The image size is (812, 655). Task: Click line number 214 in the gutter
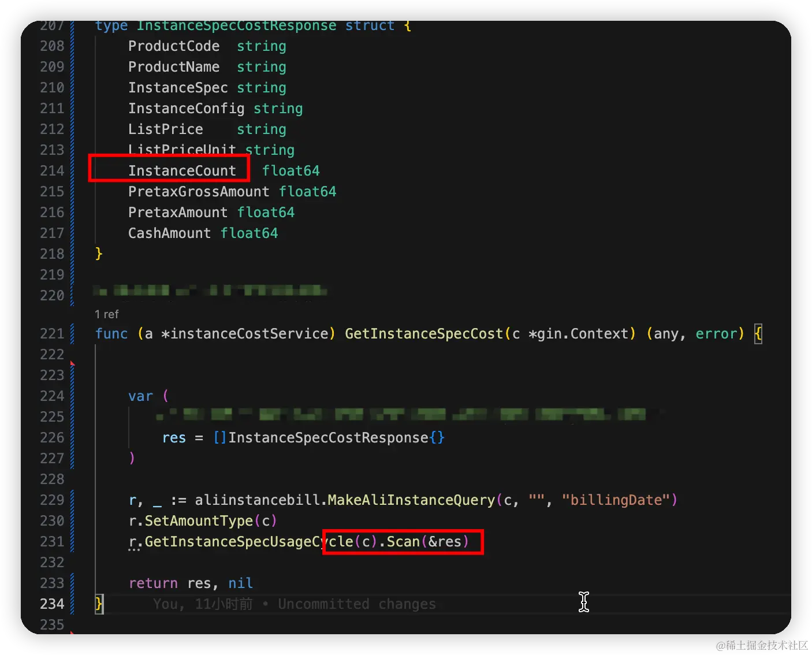pyautogui.click(x=52, y=171)
